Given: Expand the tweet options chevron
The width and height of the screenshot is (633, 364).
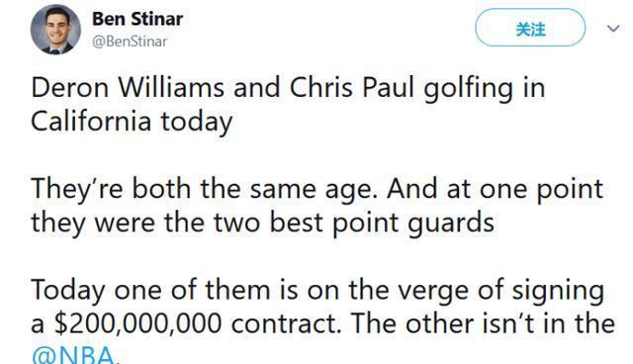Looking at the screenshot, I should [x=613, y=29].
